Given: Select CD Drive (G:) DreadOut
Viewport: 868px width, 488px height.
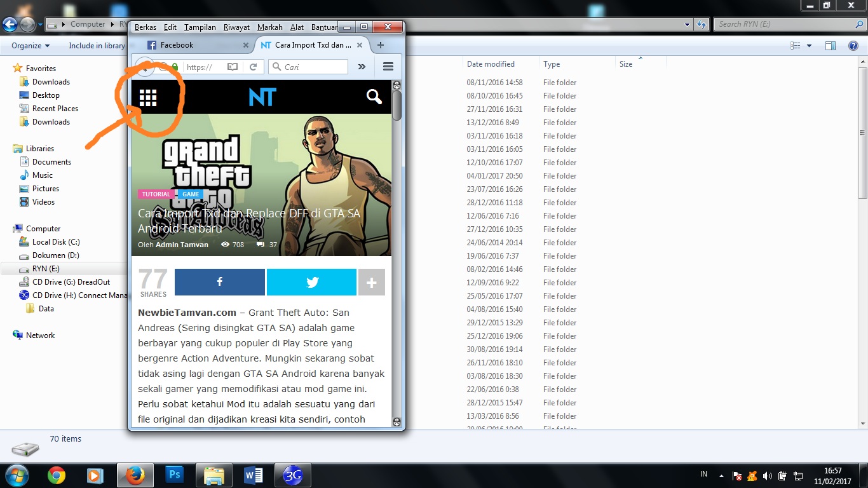Looking at the screenshot, I should click(x=71, y=282).
